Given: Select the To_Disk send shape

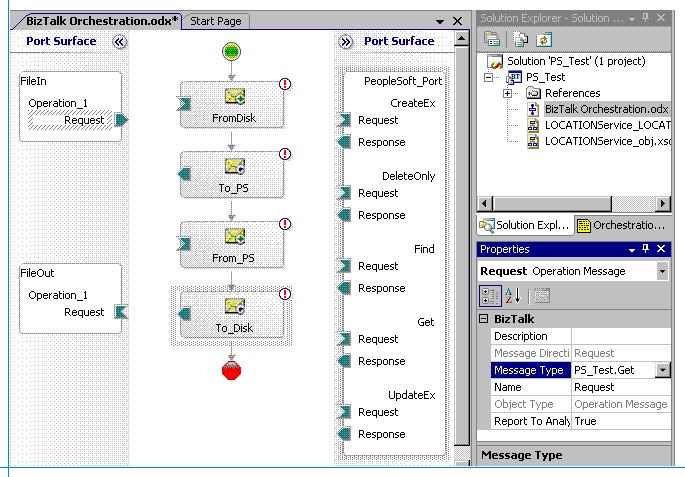Looking at the screenshot, I should (x=232, y=315).
